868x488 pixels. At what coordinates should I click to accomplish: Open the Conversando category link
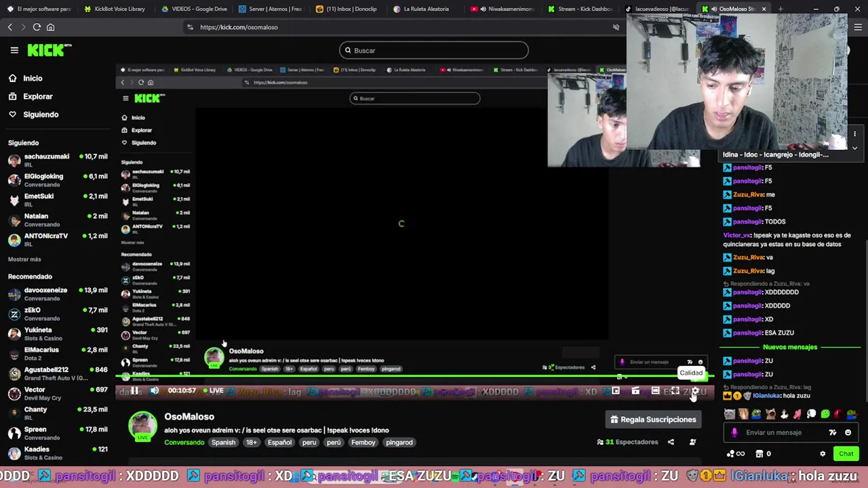tap(184, 443)
